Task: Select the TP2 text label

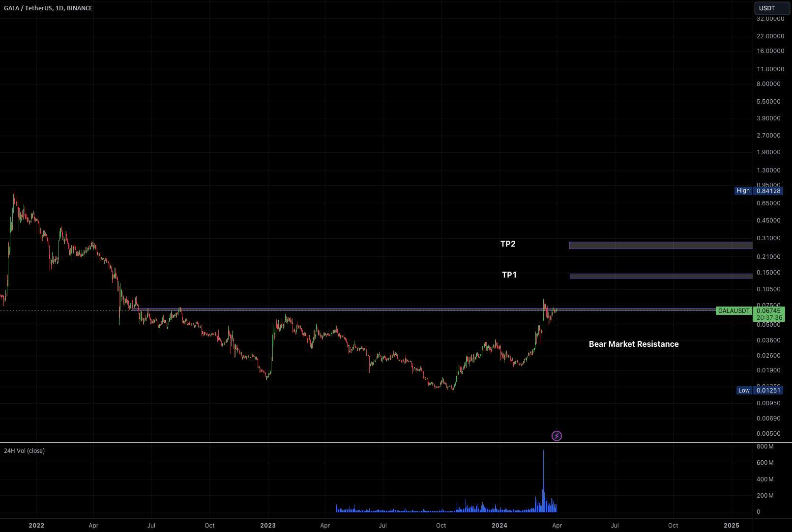Action: 508,244
